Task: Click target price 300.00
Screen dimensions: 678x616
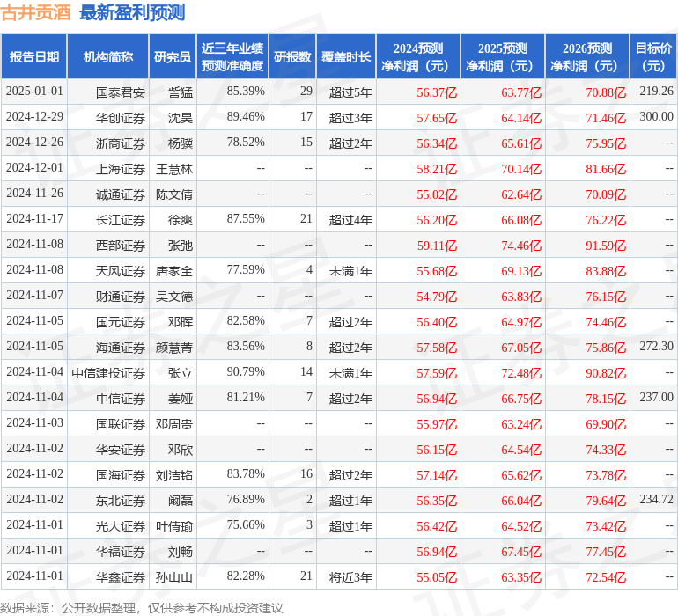Action: pos(656,117)
